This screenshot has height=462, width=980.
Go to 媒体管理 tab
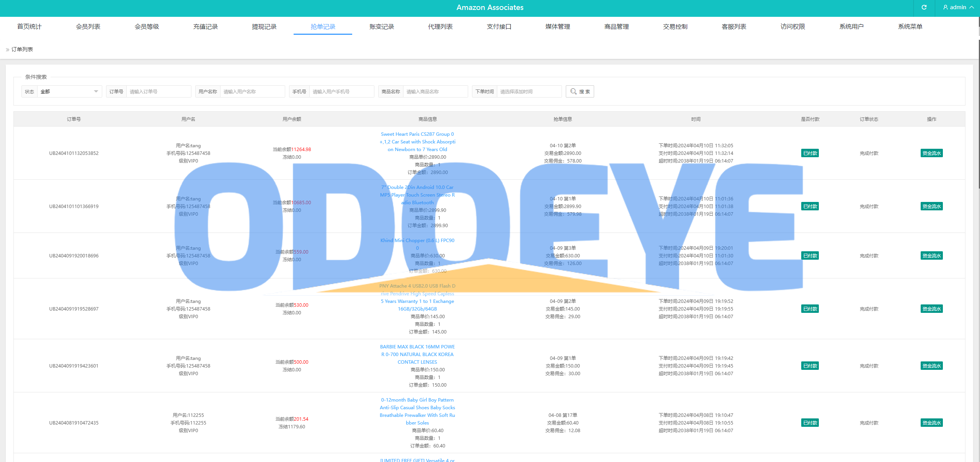click(x=558, y=26)
